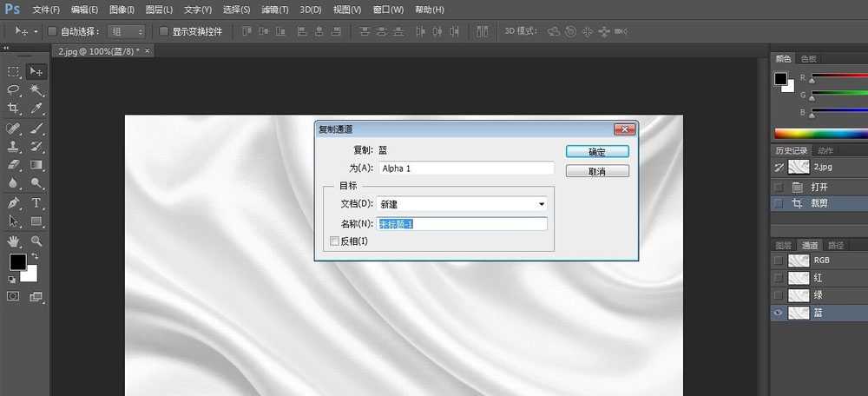Open the 文档 destination dropdown
The width and height of the screenshot is (868, 396).
pos(464,204)
